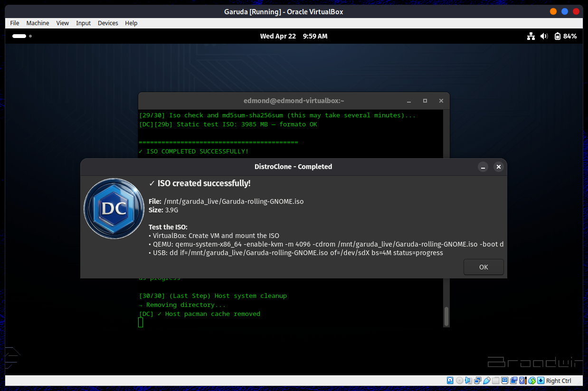Click the terminal window vertical scrollbar
Screen dimensions: 588x391
pos(446,316)
